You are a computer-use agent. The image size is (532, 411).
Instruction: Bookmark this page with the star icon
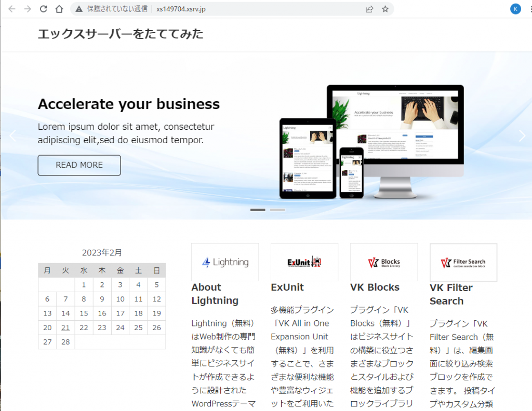[x=385, y=9]
